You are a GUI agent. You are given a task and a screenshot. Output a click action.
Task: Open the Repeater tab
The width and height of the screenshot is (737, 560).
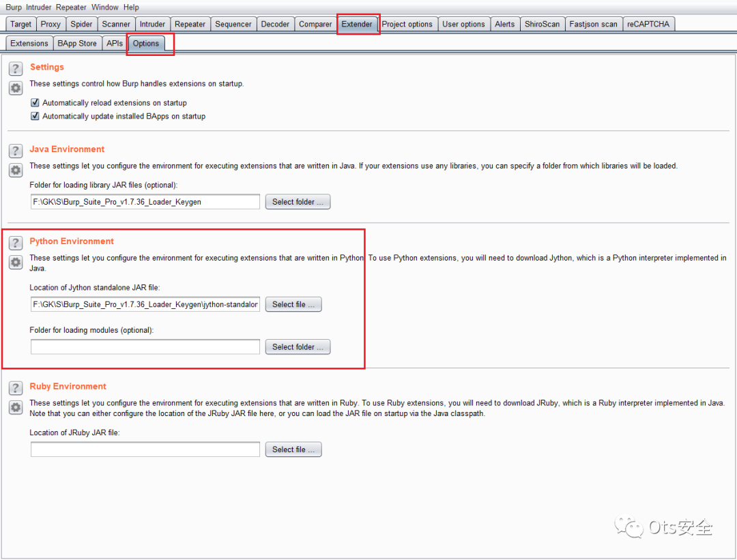coord(190,24)
